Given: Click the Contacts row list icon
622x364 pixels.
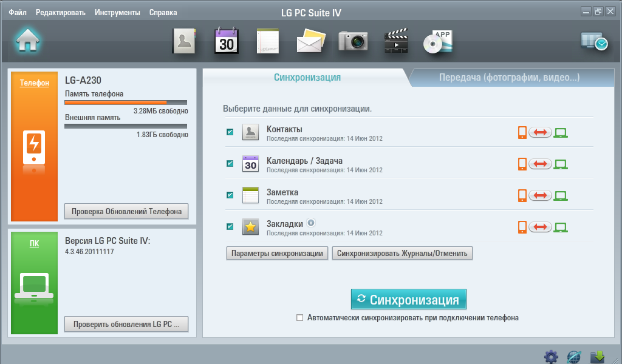Looking at the screenshot, I should coord(250,132).
